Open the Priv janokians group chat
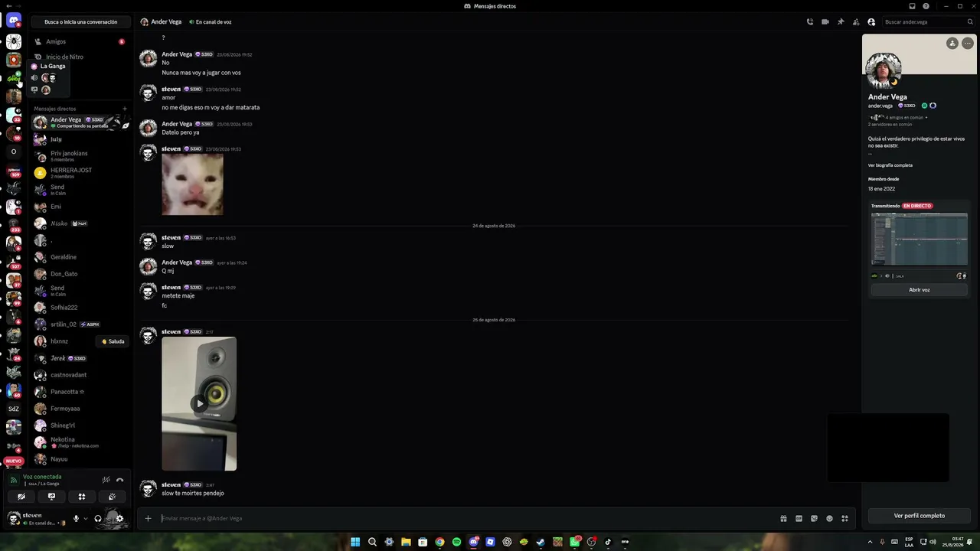980x551 pixels. (x=80, y=156)
